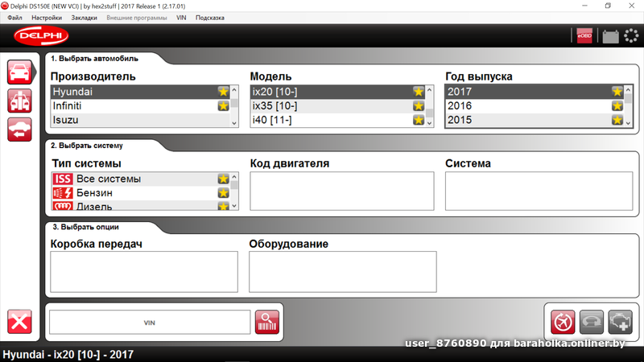The width and height of the screenshot is (644, 362).
Task: Open the Файл menu
Action: pos(14,18)
